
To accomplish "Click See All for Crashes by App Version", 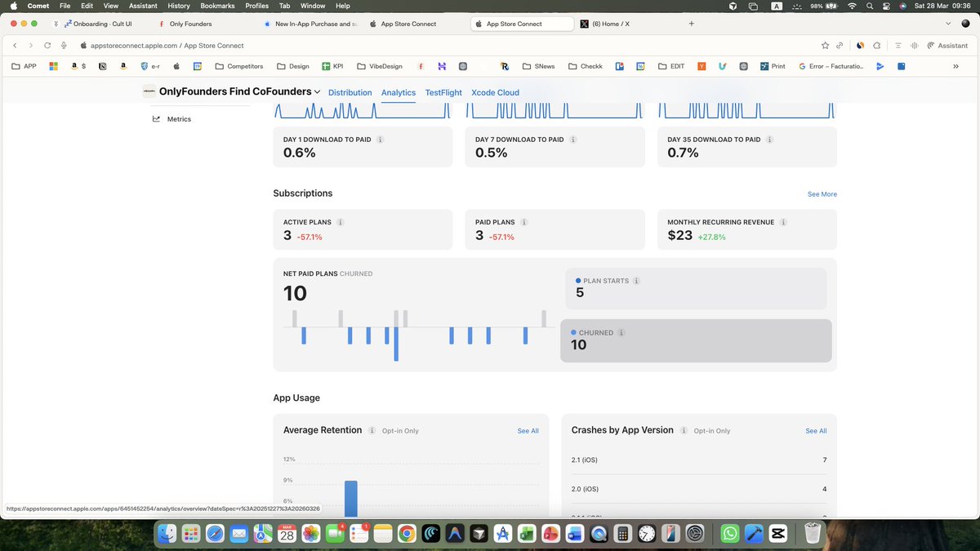I will (816, 431).
